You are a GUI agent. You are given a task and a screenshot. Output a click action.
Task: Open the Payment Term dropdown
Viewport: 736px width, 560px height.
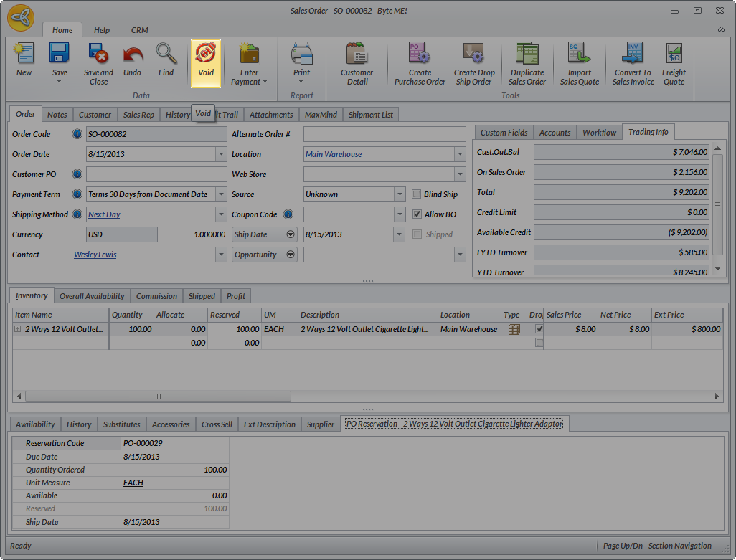[221, 194]
